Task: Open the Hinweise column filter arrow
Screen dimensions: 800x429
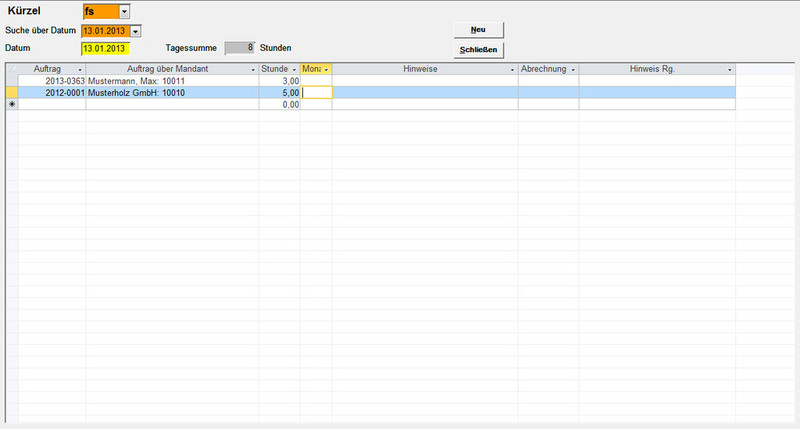Action: coord(513,69)
